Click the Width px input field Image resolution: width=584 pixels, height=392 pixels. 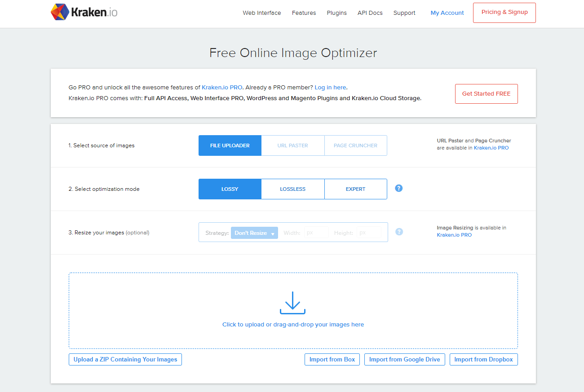(x=317, y=233)
